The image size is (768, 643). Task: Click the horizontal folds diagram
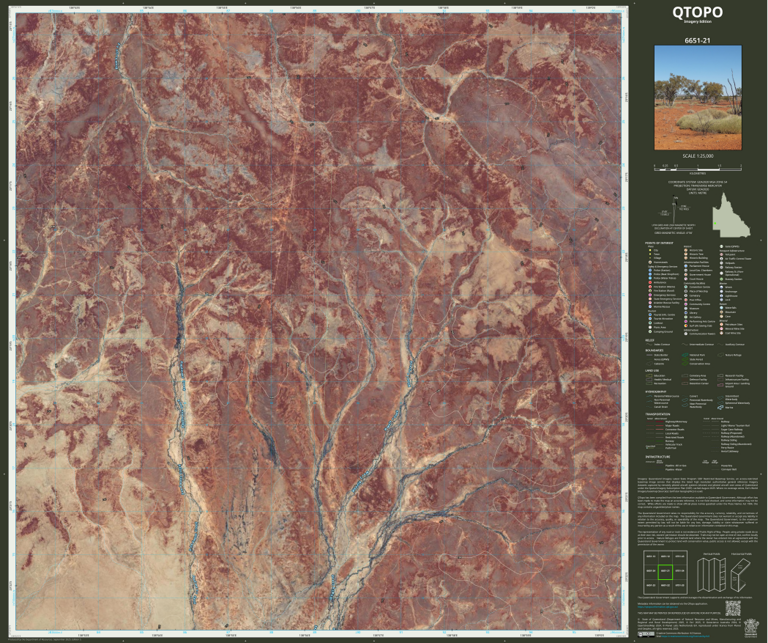coord(741,573)
